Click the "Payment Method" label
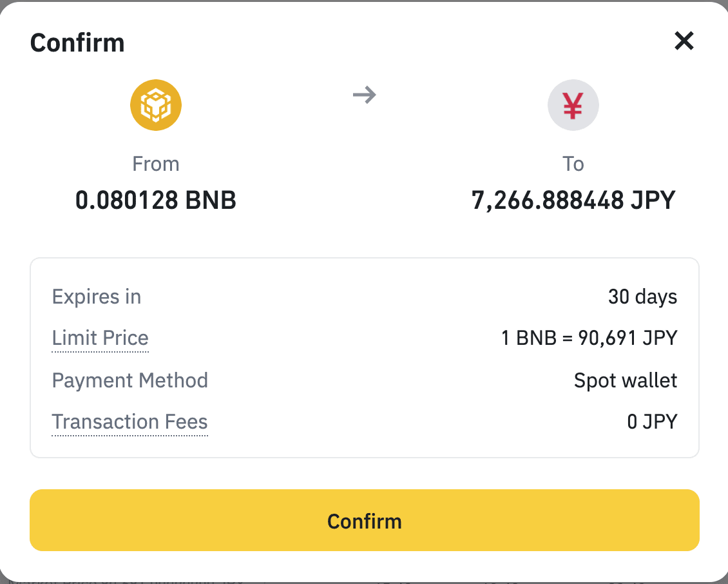 pos(129,380)
